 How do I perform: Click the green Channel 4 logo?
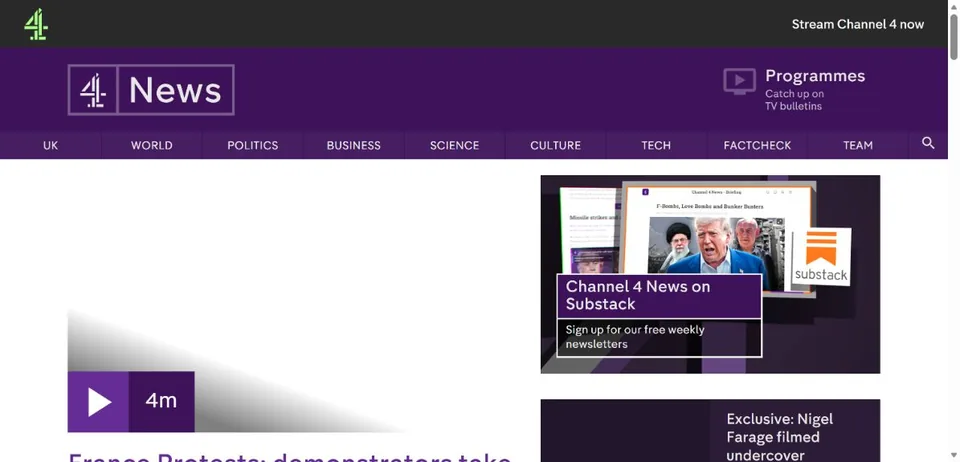36,24
